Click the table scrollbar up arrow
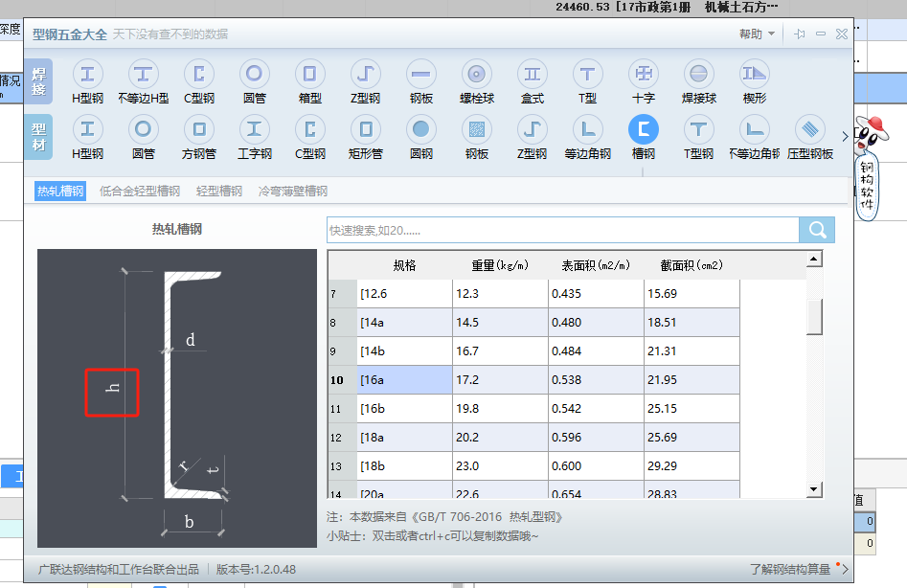This screenshot has height=588, width=907. pyautogui.click(x=814, y=259)
